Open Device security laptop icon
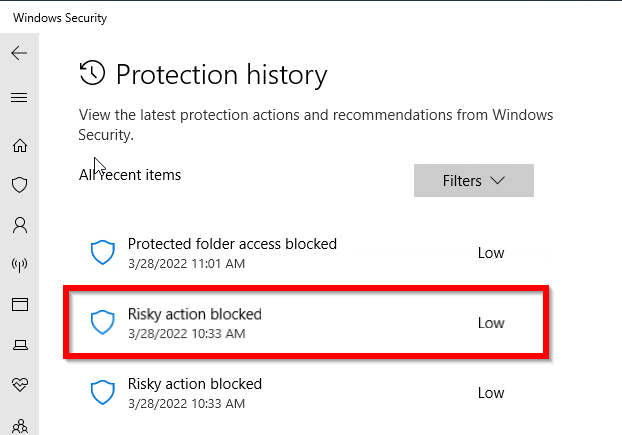 point(20,345)
